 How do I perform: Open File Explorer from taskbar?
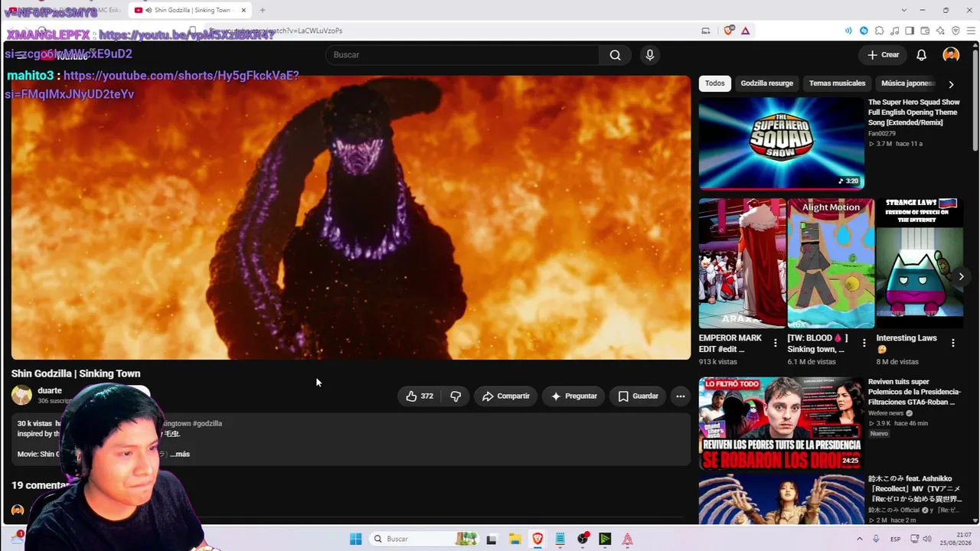514,539
